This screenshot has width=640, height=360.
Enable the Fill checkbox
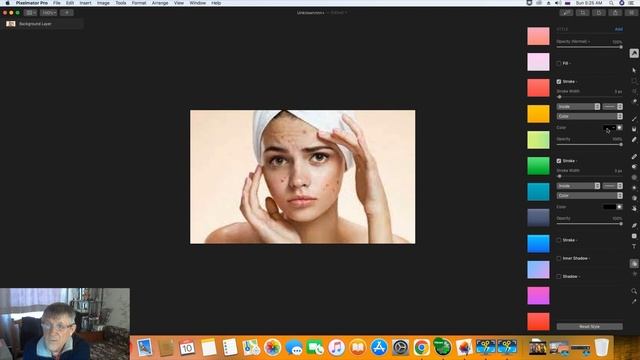pyautogui.click(x=559, y=63)
